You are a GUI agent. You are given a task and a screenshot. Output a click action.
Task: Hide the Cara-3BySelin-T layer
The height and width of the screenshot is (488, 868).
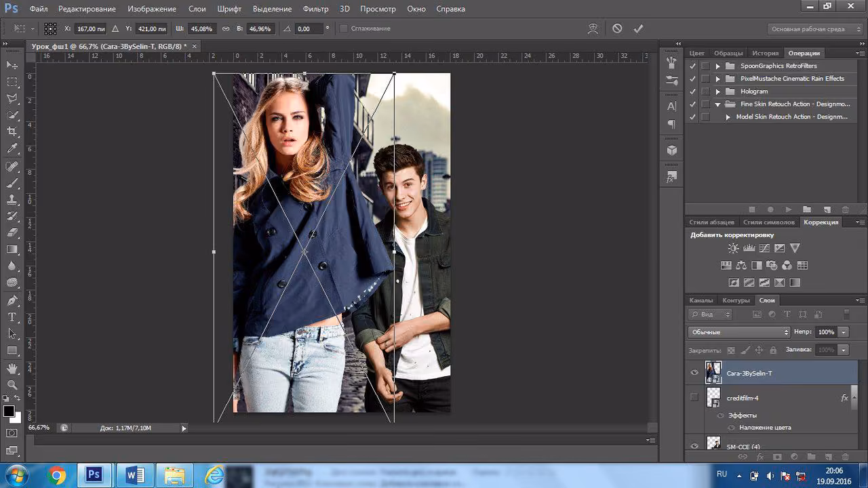click(x=694, y=373)
